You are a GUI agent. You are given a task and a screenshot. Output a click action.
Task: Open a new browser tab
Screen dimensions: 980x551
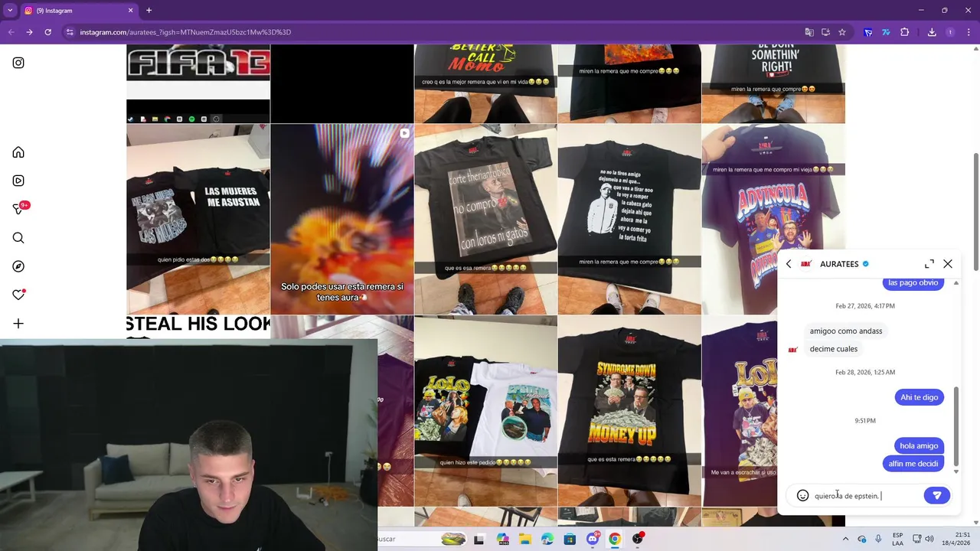tap(149, 11)
